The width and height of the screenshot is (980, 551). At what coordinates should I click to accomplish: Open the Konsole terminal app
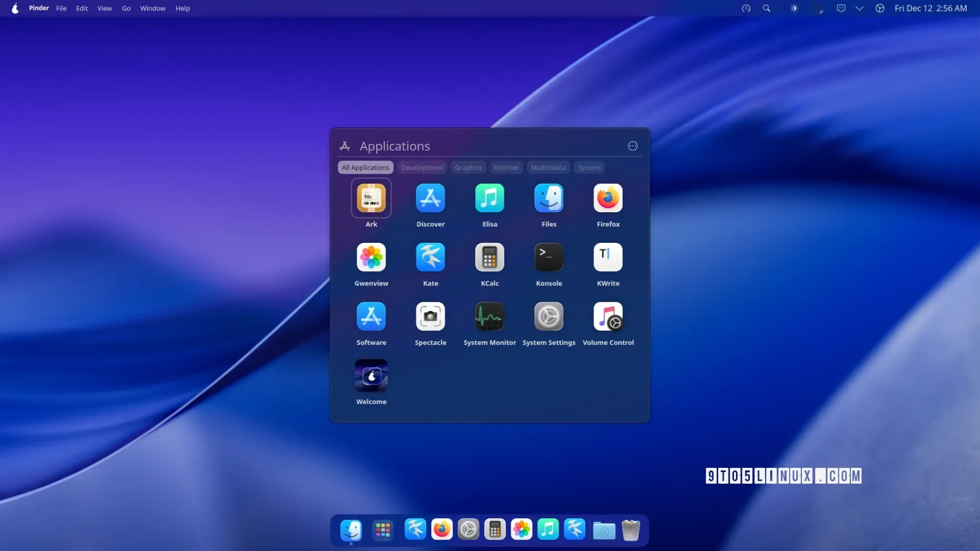point(548,258)
